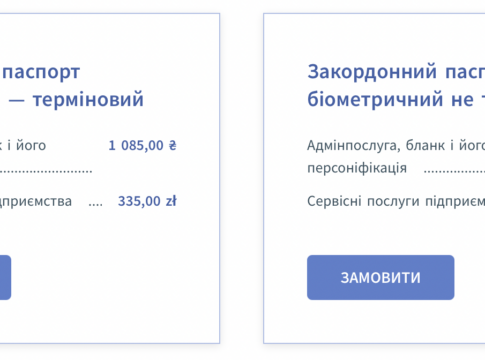Image resolution: width=485 pixels, height=360 pixels.
Task: Click the partially visible blue button in left card
Action: (x=5, y=277)
